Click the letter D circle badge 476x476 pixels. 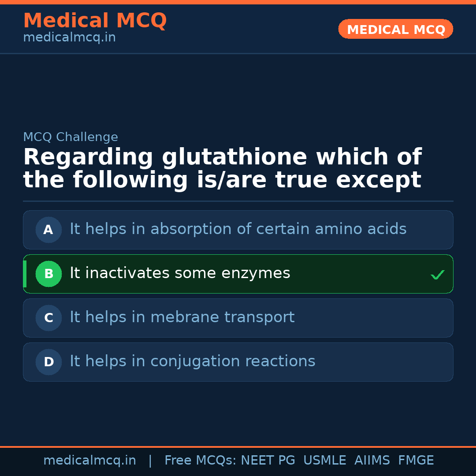(48, 362)
